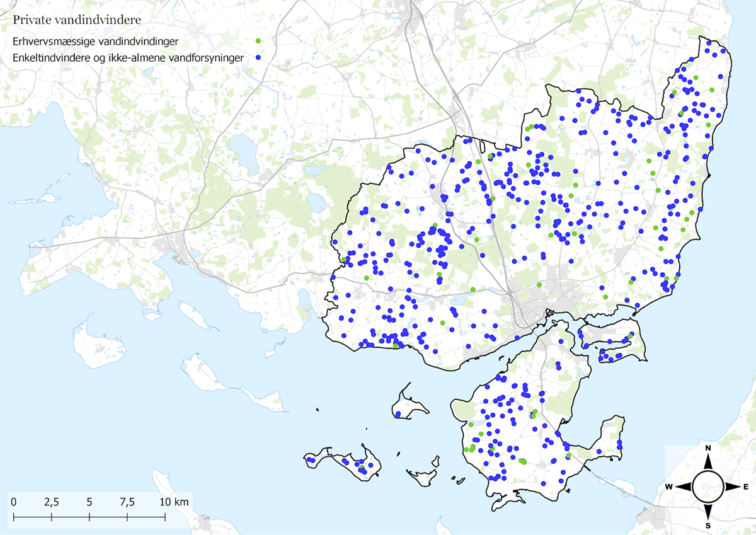756x535 pixels.
Task: Click the horizontal scale bar line
Action: pos(89,517)
